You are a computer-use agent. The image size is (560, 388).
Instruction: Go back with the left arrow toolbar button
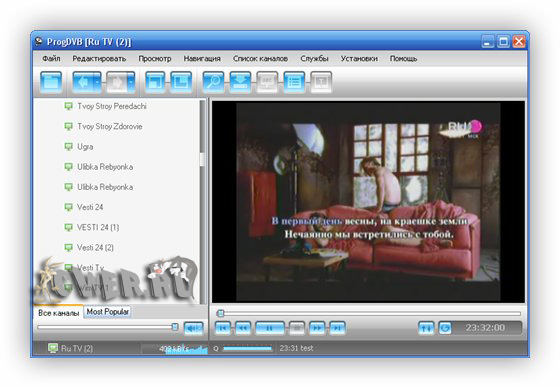click(x=83, y=82)
